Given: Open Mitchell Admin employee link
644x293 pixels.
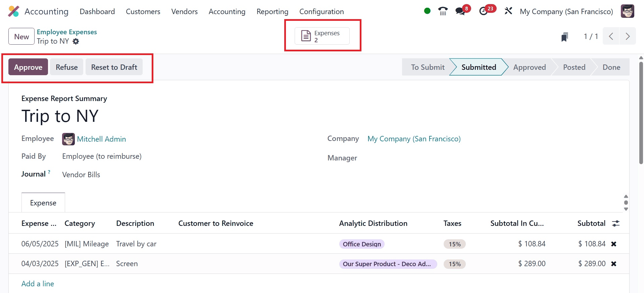Looking at the screenshot, I should [101, 139].
